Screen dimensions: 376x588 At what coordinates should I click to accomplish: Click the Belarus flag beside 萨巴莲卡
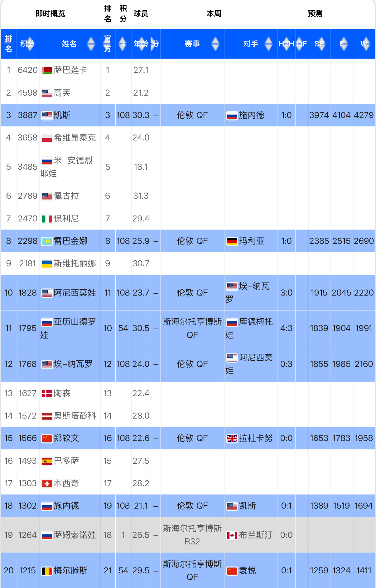[47, 70]
